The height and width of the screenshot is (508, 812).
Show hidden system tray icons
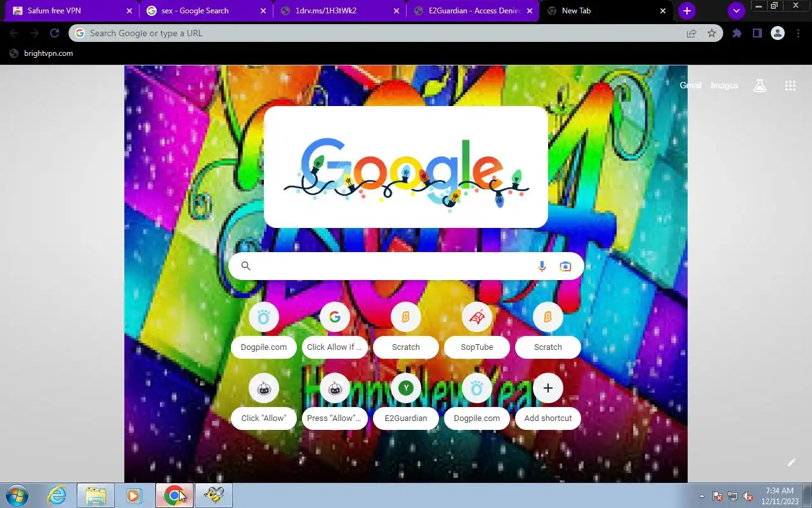(702, 496)
